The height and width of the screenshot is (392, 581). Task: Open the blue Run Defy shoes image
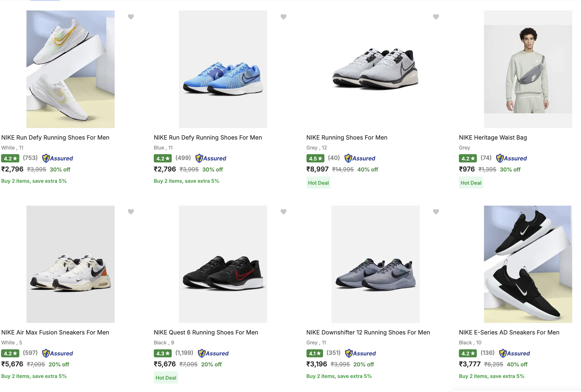point(223,69)
